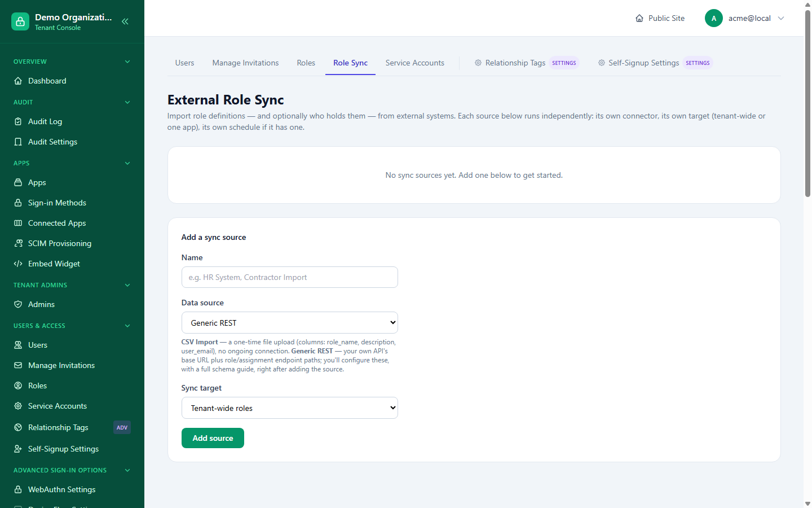Screen dimensions: 812x508
Task: Collapse the sidebar with double-chevron icon
Action: pos(125,21)
